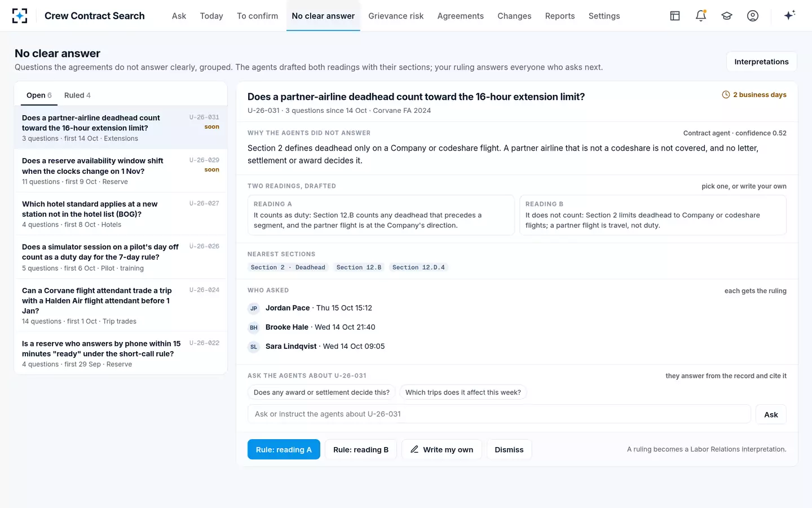This screenshot has height=508, width=812.
Task: Open the Section 12.B chip
Action: click(x=359, y=268)
